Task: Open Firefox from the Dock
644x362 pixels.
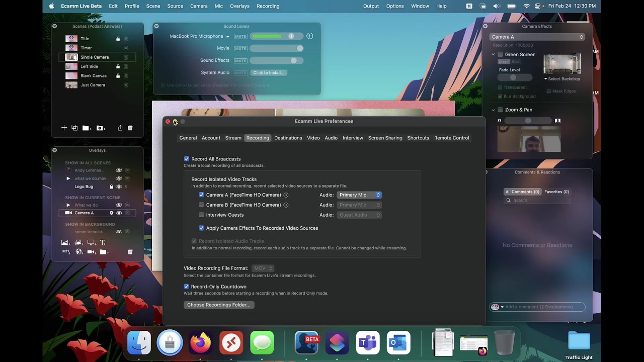Action: (200, 343)
